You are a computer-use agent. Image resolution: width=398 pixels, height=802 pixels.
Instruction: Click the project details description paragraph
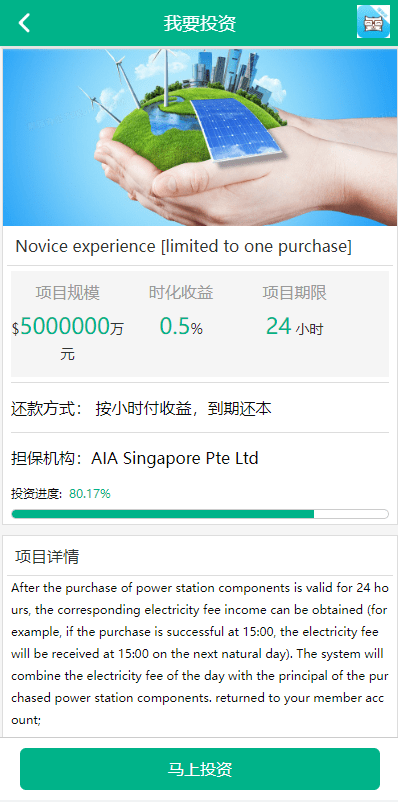click(x=200, y=654)
